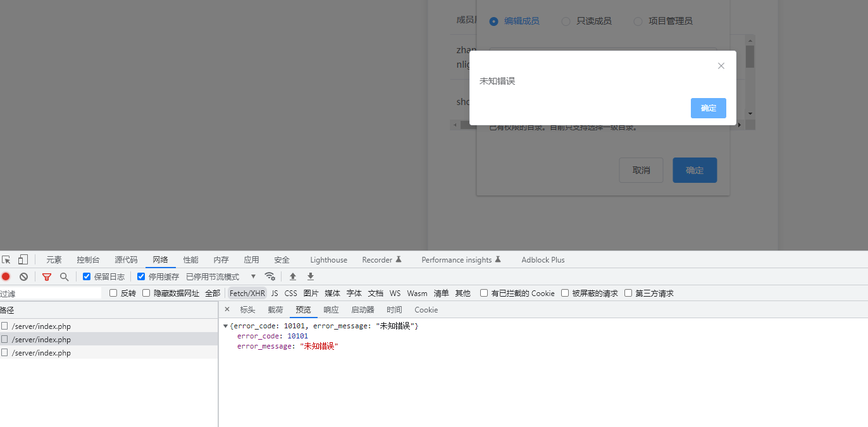Image resolution: width=868 pixels, height=427 pixels.
Task: Toggle device toolbar icon
Action: click(x=23, y=259)
